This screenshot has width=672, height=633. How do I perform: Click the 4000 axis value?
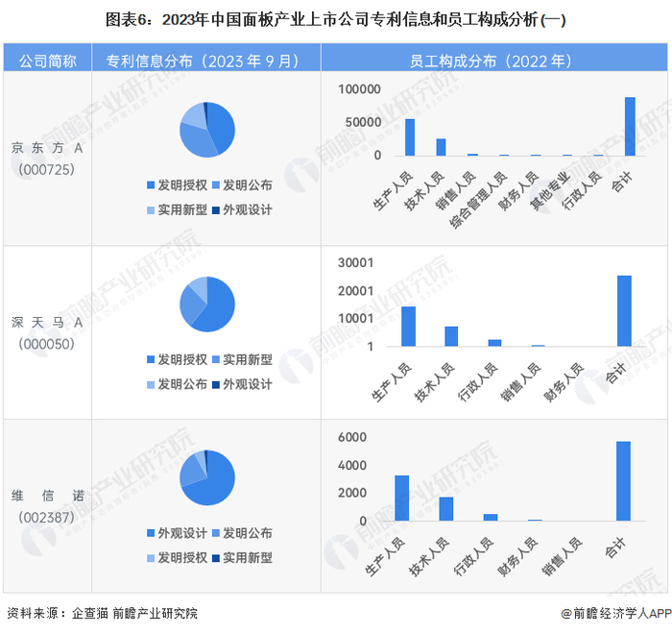352,465
